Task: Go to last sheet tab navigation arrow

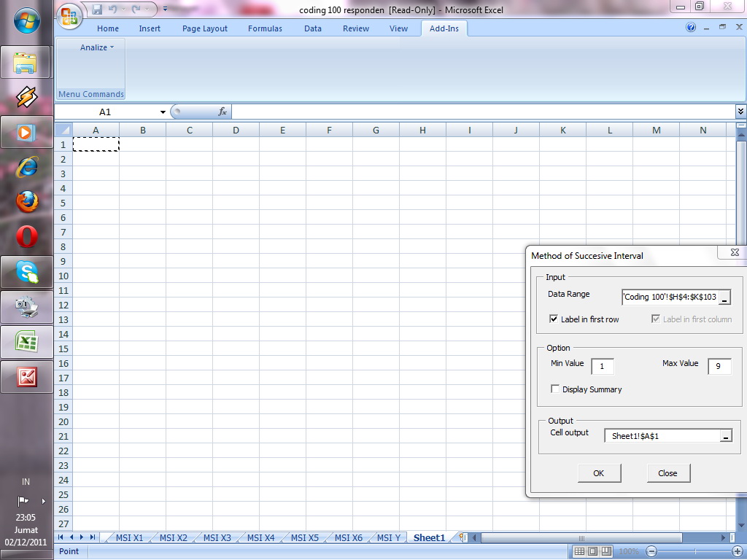Action: (x=93, y=537)
